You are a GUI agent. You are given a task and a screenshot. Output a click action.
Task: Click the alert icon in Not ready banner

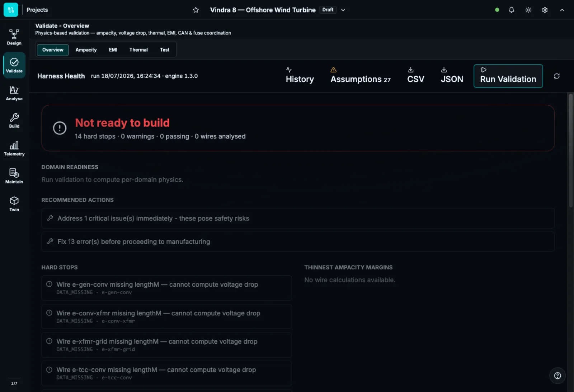(60, 128)
